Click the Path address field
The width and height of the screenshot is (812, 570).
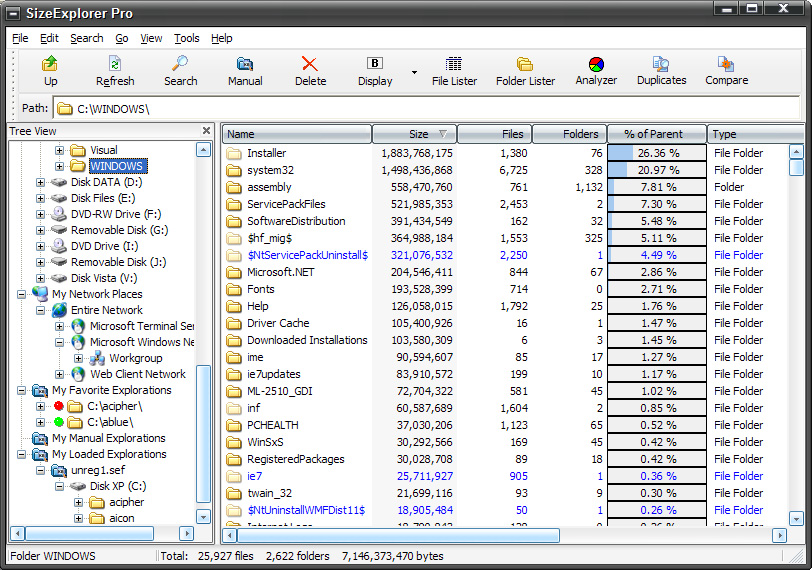point(400,108)
